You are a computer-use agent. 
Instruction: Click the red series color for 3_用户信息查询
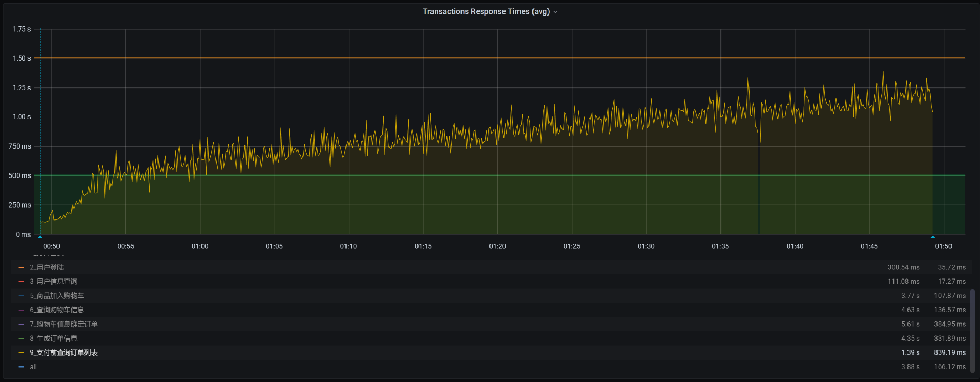(x=21, y=282)
